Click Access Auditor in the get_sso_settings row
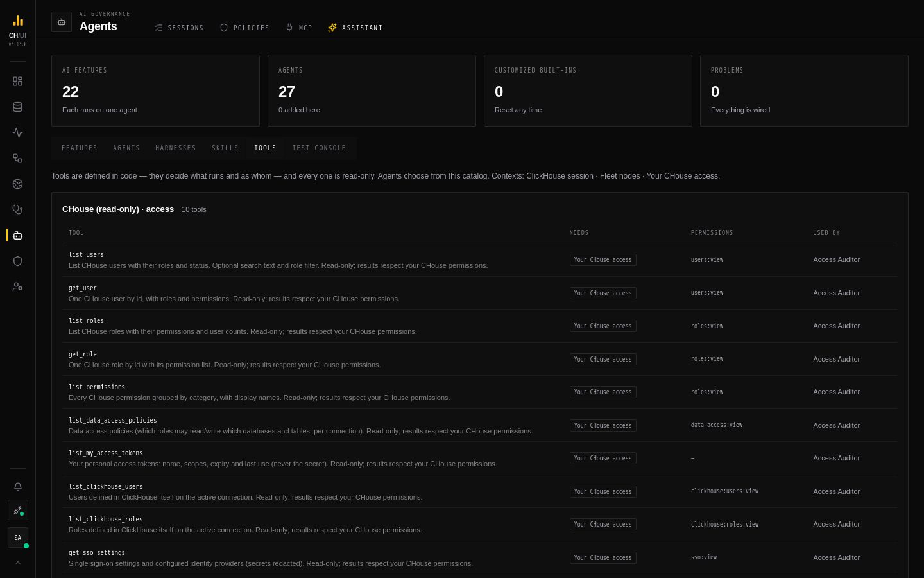Image resolution: width=924 pixels, height=578 pixels. tap(836, 557)
